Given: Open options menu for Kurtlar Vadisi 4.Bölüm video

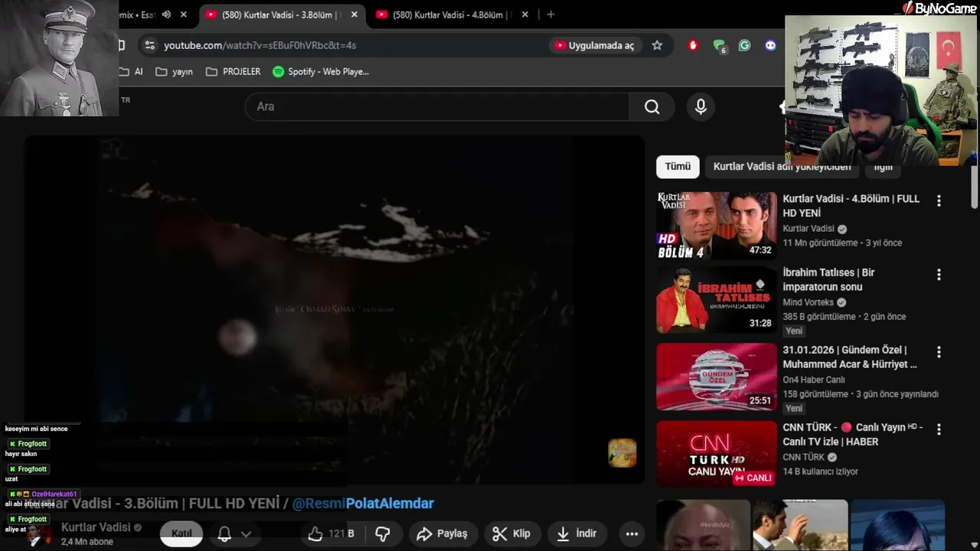Looking at the screenshot, I should pos(939,201).
